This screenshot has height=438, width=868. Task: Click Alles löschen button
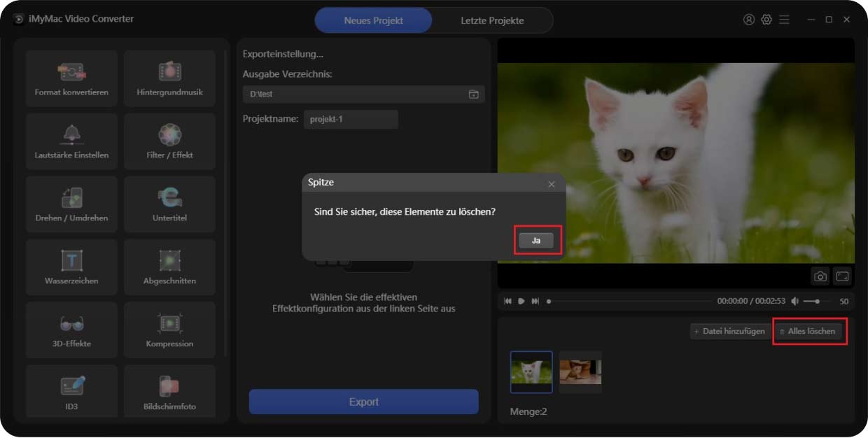click(807, 332)
